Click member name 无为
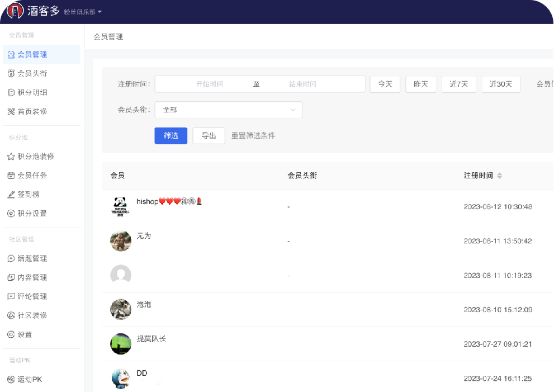 144,236
